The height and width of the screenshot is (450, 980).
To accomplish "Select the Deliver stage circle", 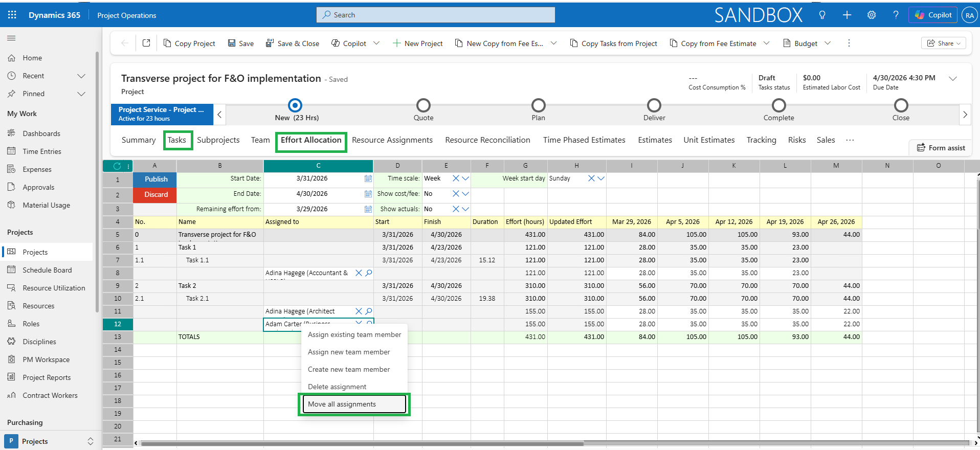I will coord(654,105).
